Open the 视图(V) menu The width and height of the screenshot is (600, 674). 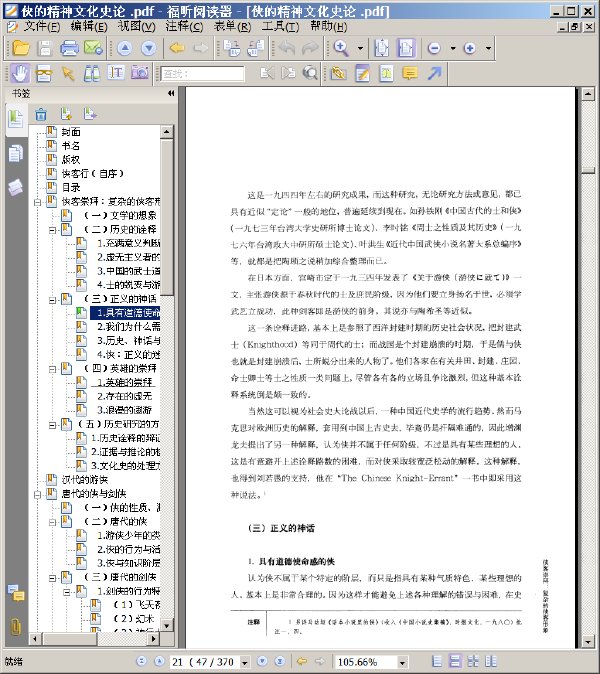click(136, 27)
